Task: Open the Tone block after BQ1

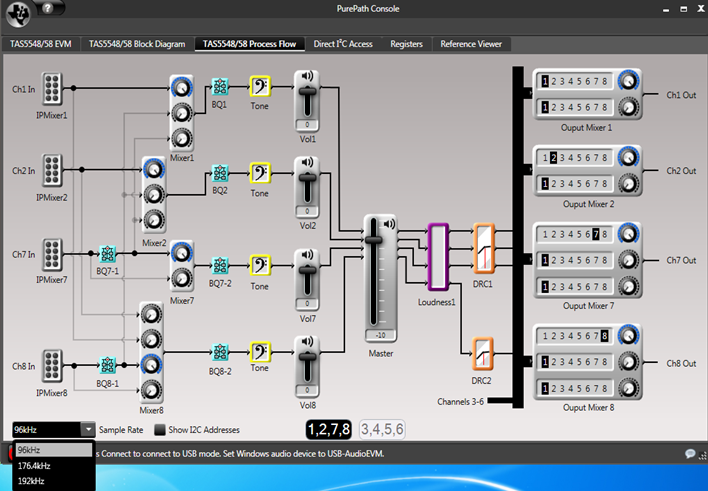Action: (x=260, y=86)
